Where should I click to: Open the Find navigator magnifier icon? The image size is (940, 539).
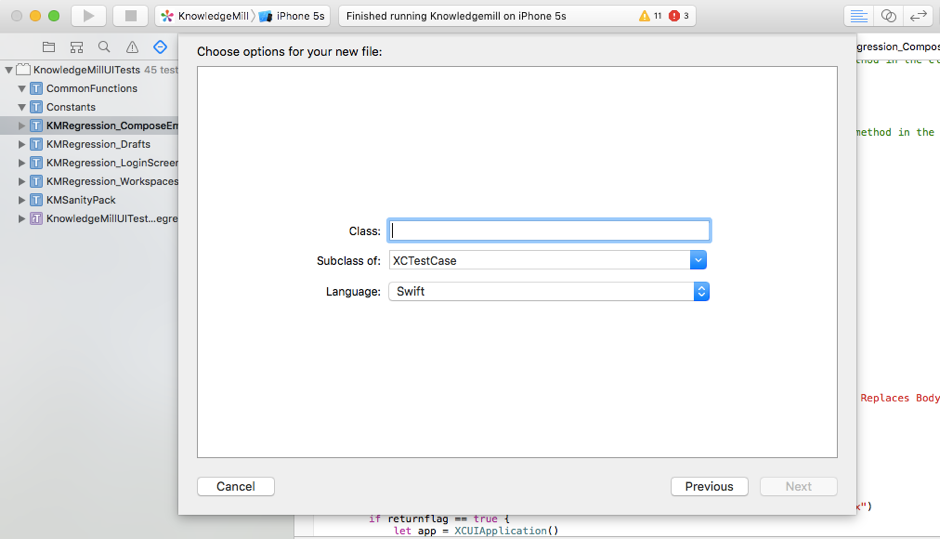point(104,47)
